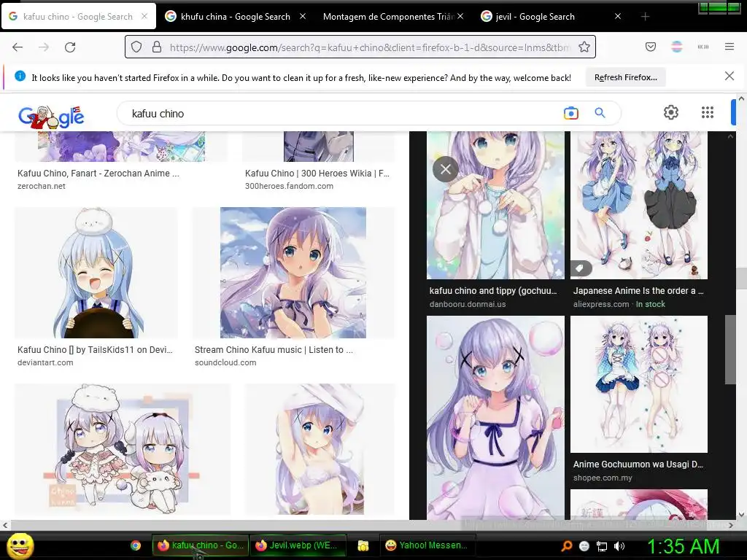Click the Google doodle logo

(51, 116)
